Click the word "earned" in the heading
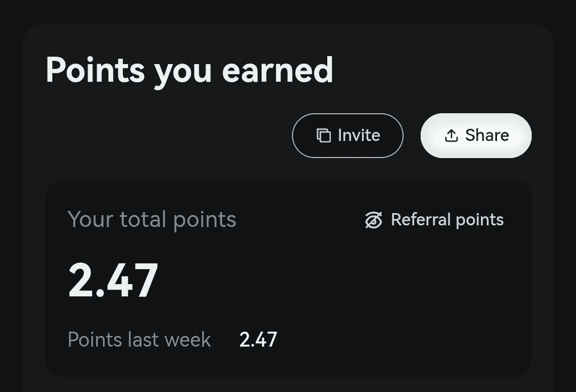576x392 pixels. pyautogui.click(x=277, y=70)
